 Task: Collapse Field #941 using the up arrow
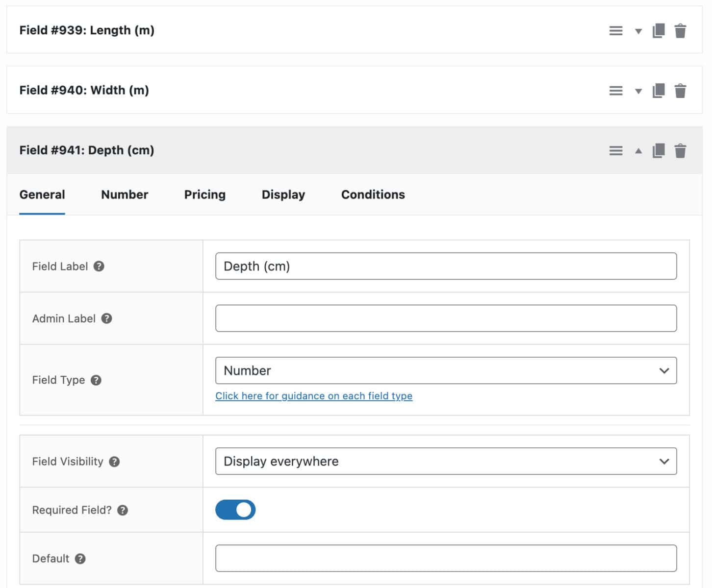(x=638, y=151)
